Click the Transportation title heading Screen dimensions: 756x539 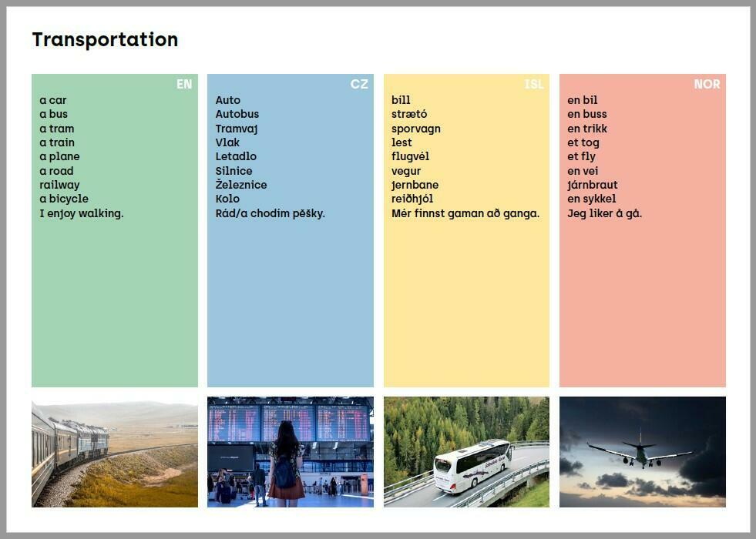(105, 40)
